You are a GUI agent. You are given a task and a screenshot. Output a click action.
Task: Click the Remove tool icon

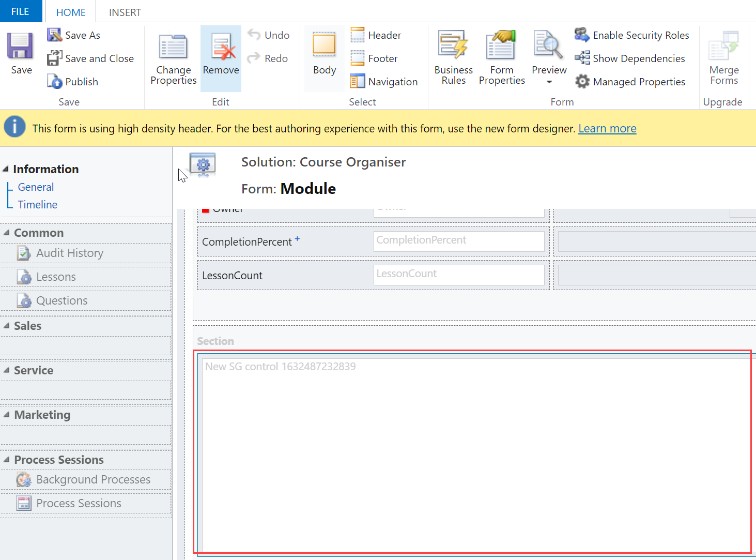click(x=221, y=49)
